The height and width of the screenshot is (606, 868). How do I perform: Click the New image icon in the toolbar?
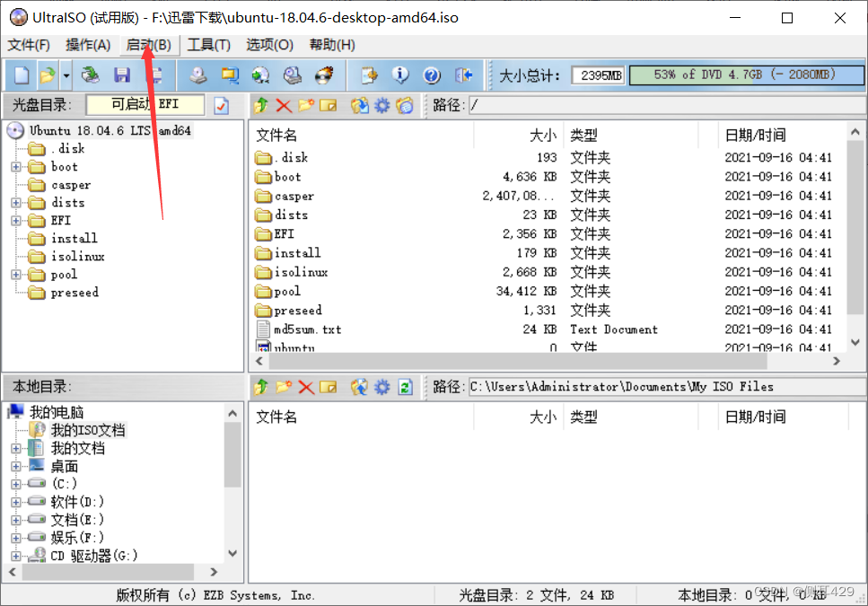[21, 75]
